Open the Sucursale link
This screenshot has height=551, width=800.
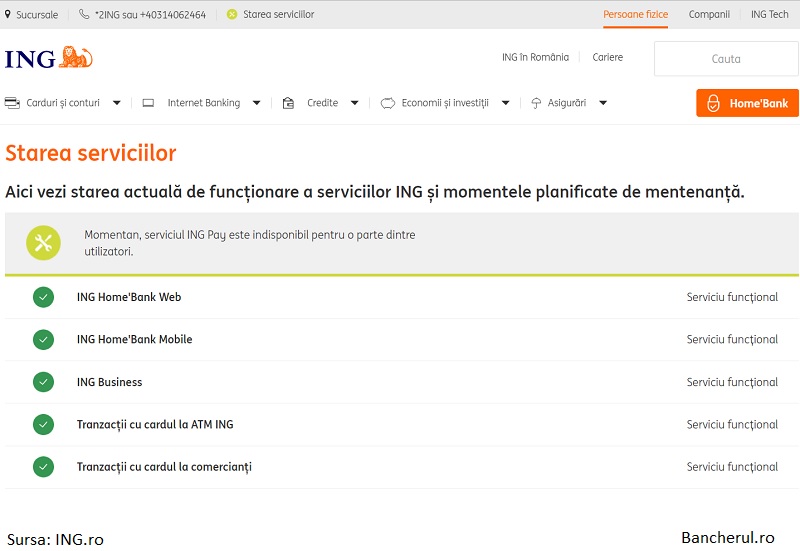(x=37, y=15)
